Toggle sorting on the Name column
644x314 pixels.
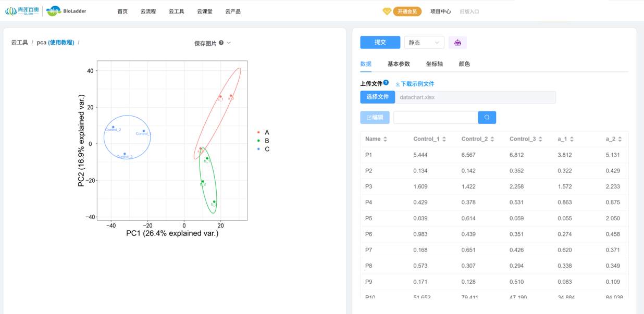385,139
